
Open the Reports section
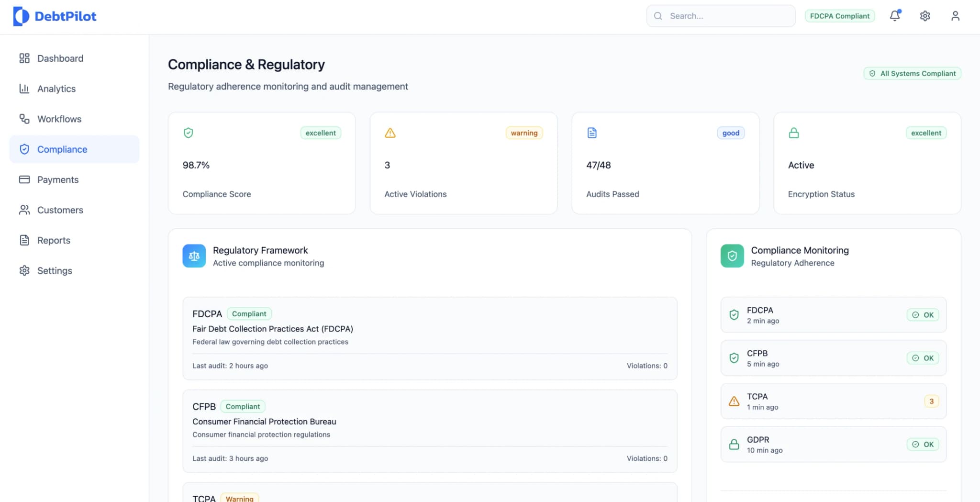pos(54,240)
